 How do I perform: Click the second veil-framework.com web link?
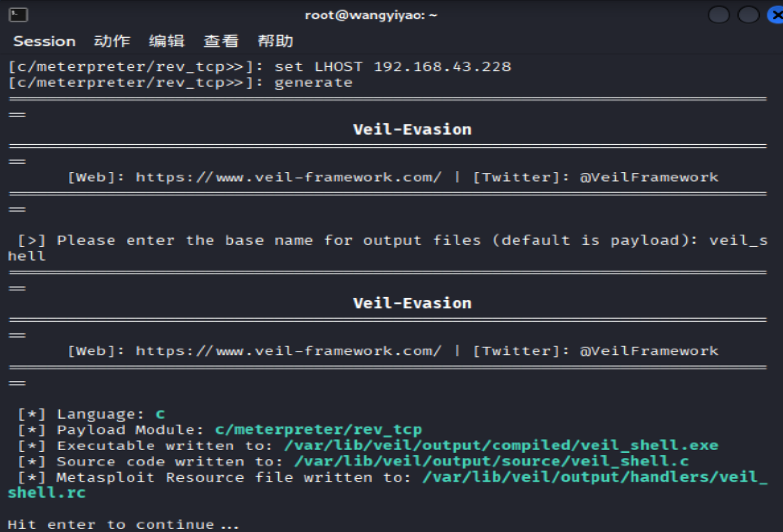(288, 351)
